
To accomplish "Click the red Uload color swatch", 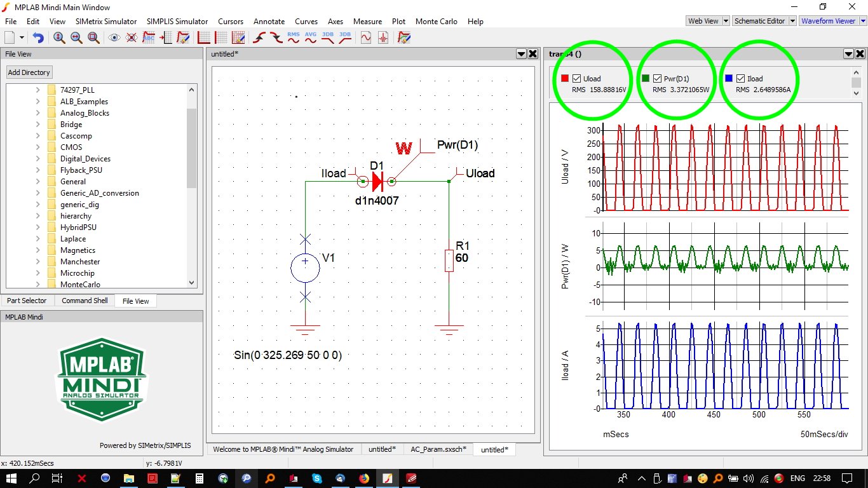I will [x=565, y=79].
